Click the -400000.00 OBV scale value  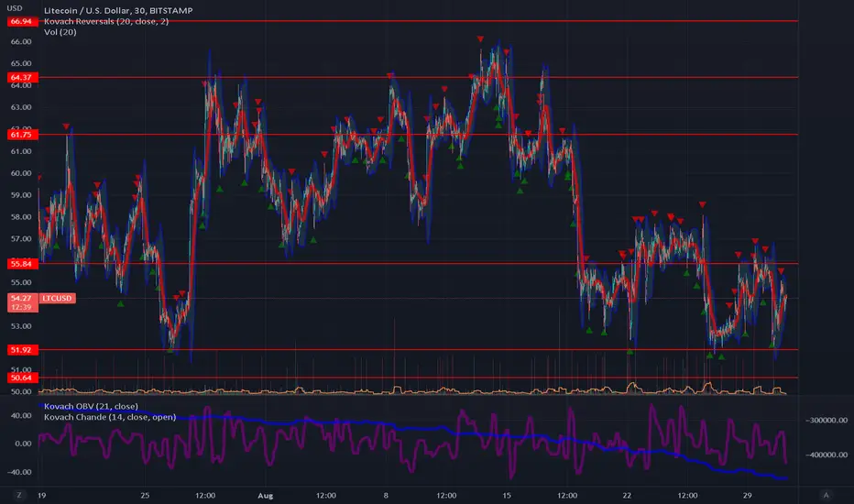(827, 455)
